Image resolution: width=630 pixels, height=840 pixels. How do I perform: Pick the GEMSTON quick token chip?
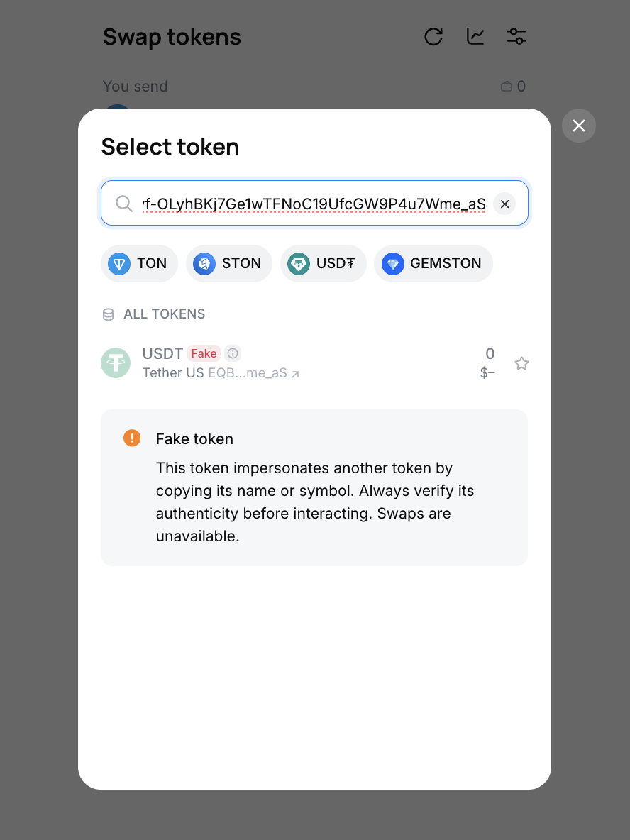pos(433,264)
